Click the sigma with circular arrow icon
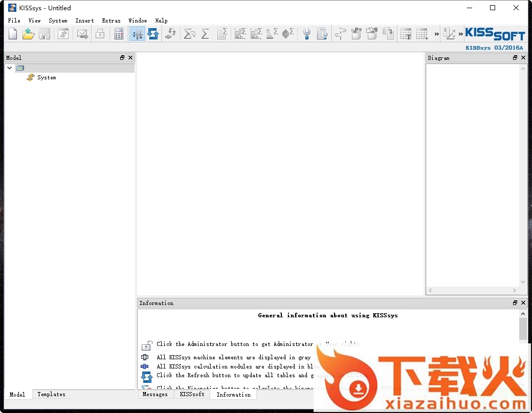The height and width of the screenshot is (413, 532). pos(190,34)
